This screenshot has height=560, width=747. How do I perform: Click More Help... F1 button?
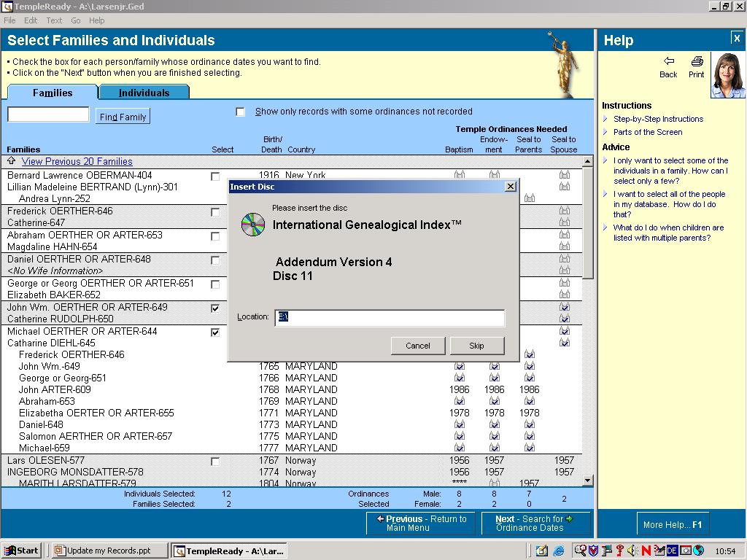point(672,524)
